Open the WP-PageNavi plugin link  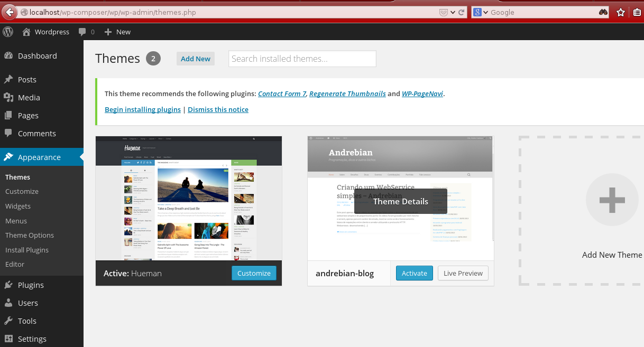point(422,93)
